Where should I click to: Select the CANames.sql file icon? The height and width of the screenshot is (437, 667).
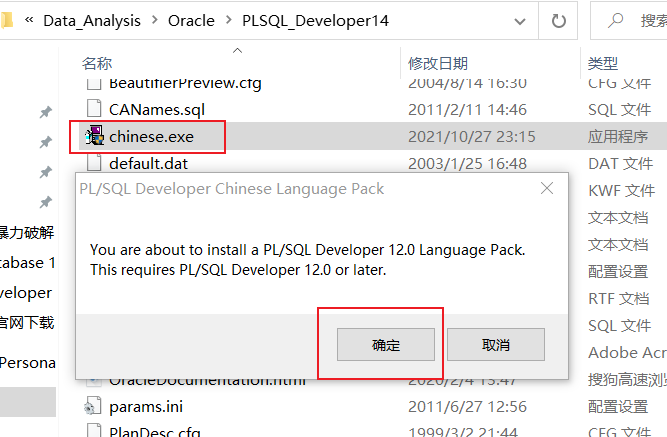pos(94,109)
